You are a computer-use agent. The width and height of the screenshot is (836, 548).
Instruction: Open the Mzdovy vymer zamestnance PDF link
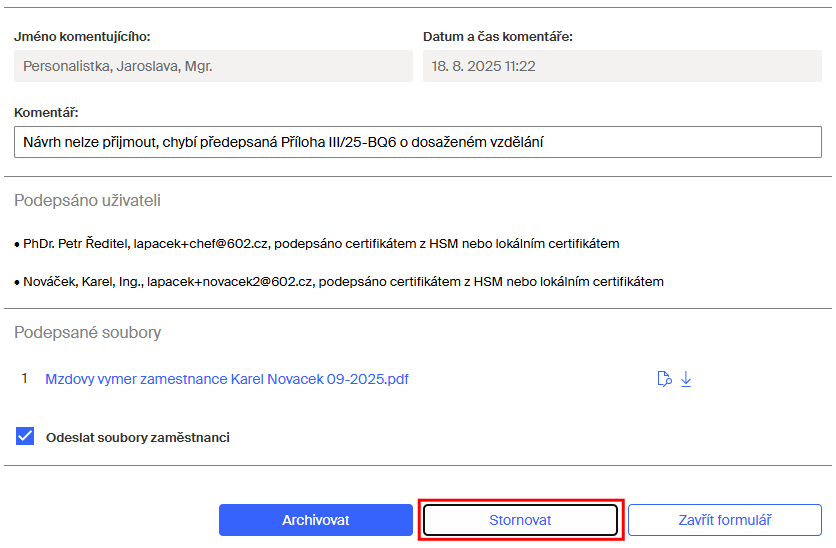point(227,379)
